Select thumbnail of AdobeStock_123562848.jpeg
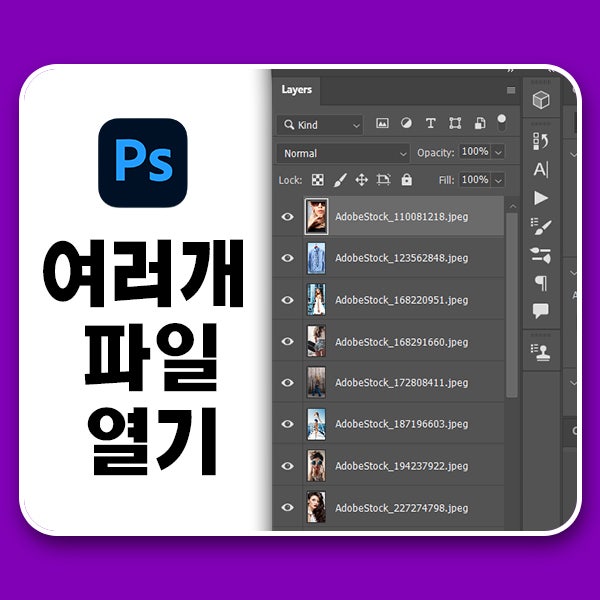The width and height of the screenshot is (600, 600). tap(316, 258)
